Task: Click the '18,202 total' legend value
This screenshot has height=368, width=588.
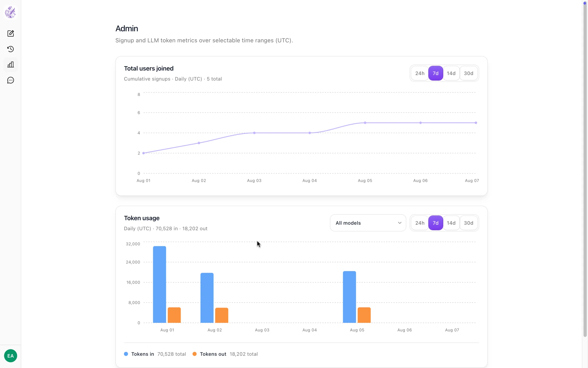Action: pyautogui.click(x=244, y=354)
